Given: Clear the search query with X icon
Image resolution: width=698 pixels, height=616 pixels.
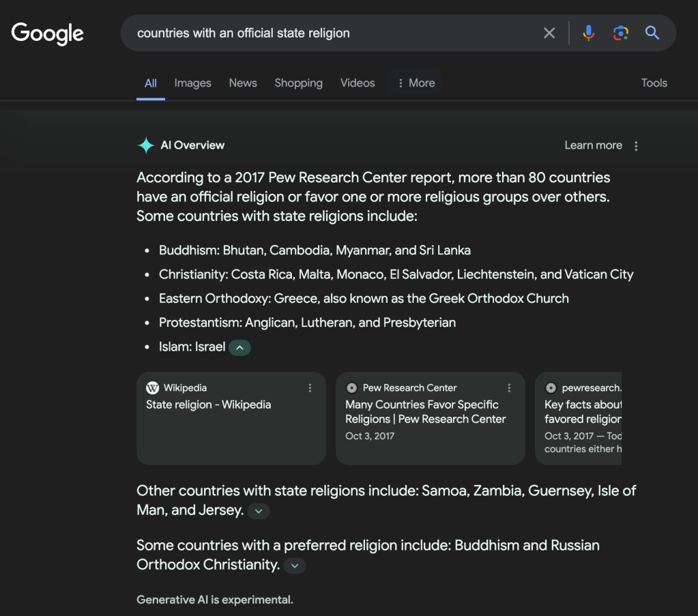Looking at the screenshot, I should (549, 33).
